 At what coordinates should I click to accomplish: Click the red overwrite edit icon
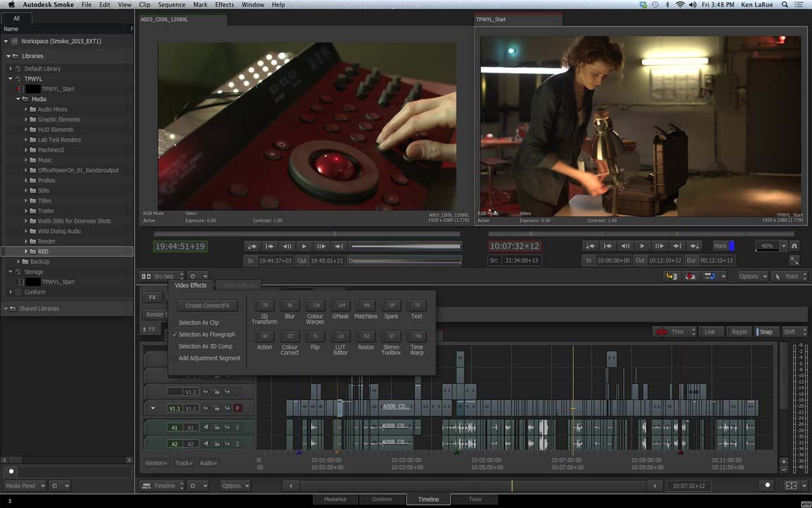(690, 277)
